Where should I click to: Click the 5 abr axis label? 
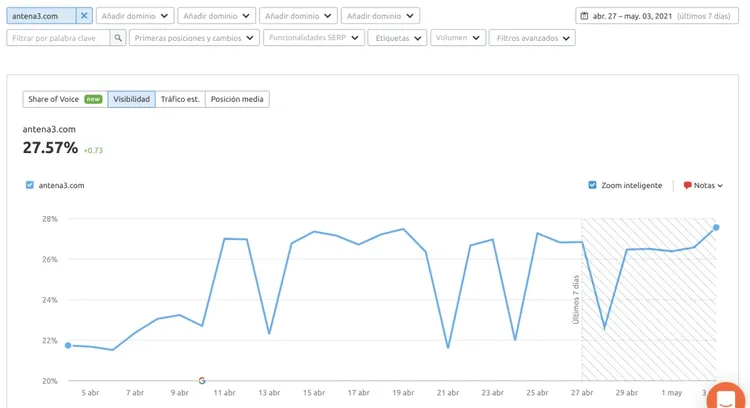point(90,393)
